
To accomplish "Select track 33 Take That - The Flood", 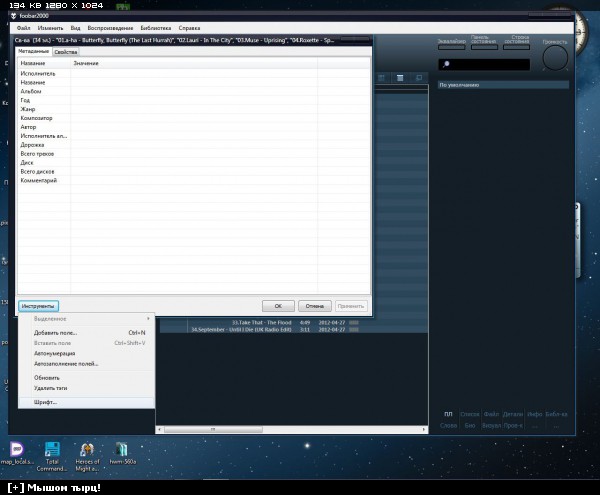I will pos(293,322).
